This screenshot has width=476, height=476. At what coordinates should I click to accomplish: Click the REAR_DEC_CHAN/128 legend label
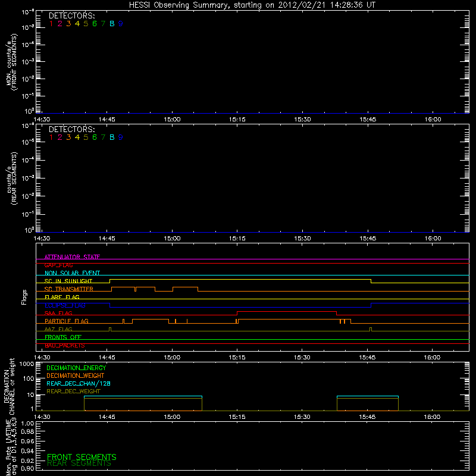pos(79,384)
